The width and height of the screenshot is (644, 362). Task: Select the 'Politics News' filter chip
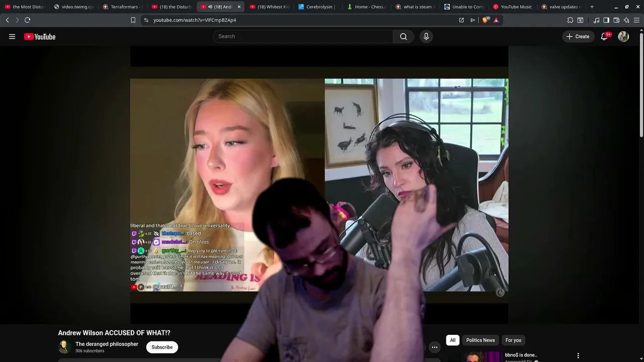480,340
